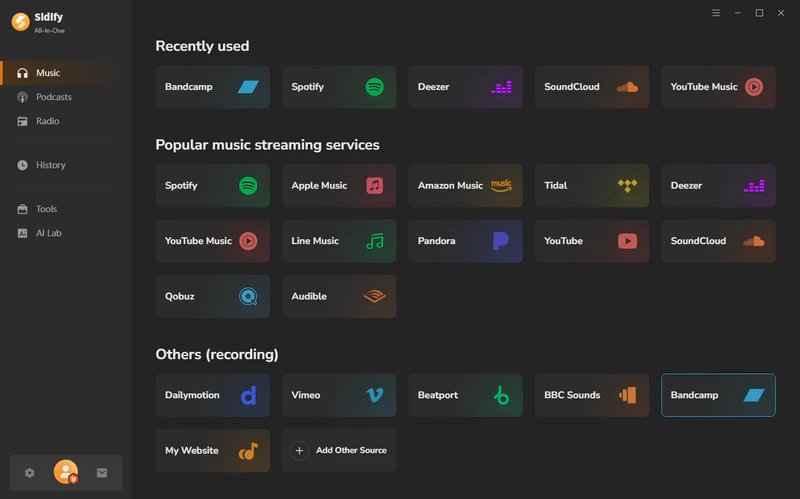Viewport: 800px width, 499px height.
Task: Click the Audible label
Action: click(x=309, y=296)
